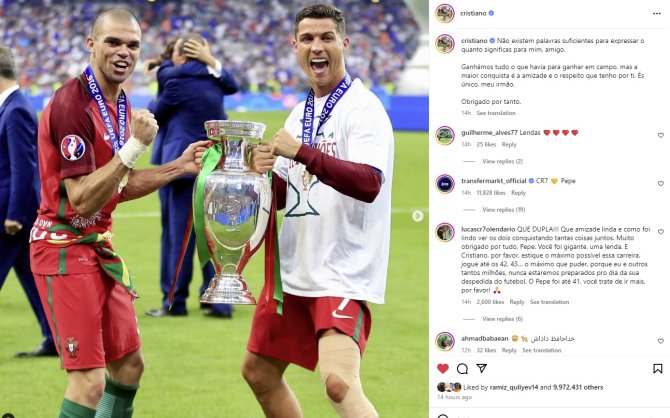This screenshot has height=418, width=670.
Task: Like transfermarkt_official's comment heart
Action: coord(661,184)
